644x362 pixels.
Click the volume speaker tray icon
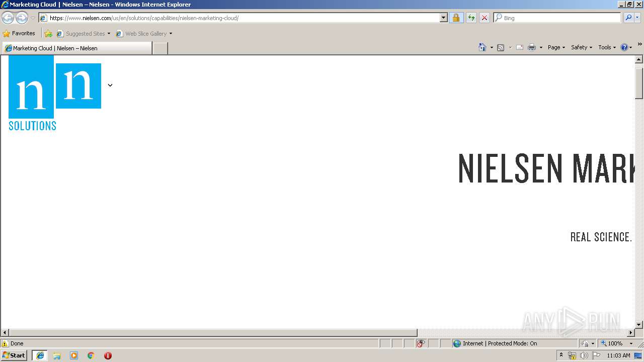[x=584, y=355]
